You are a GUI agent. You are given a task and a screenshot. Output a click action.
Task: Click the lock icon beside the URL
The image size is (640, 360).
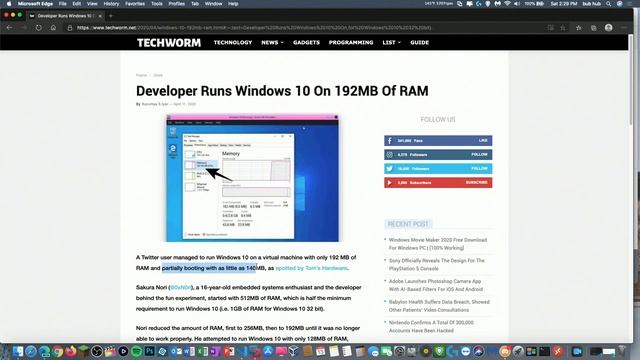click(x=70, y=28)
